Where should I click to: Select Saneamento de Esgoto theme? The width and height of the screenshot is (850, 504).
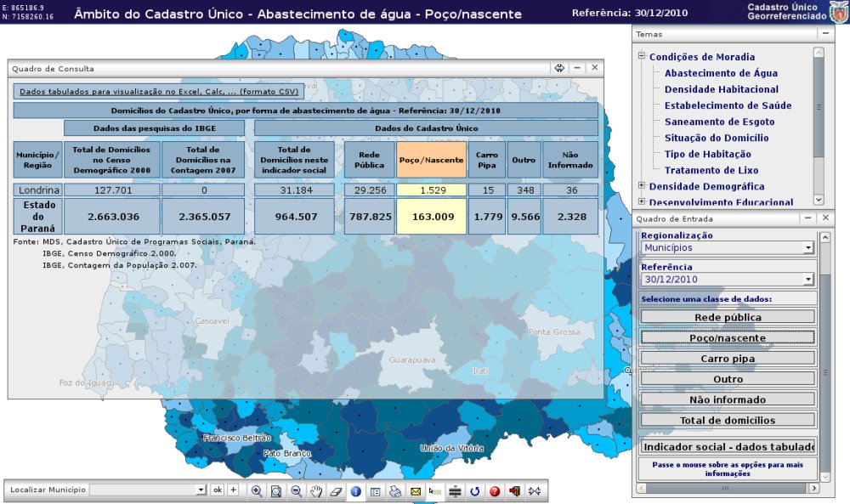point(719,122)
